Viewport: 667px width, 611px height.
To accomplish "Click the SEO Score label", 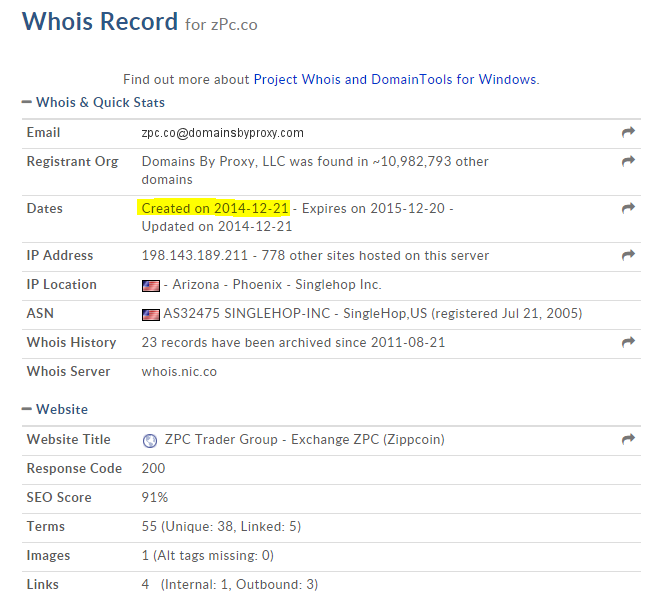I will (x=59, y=497).
